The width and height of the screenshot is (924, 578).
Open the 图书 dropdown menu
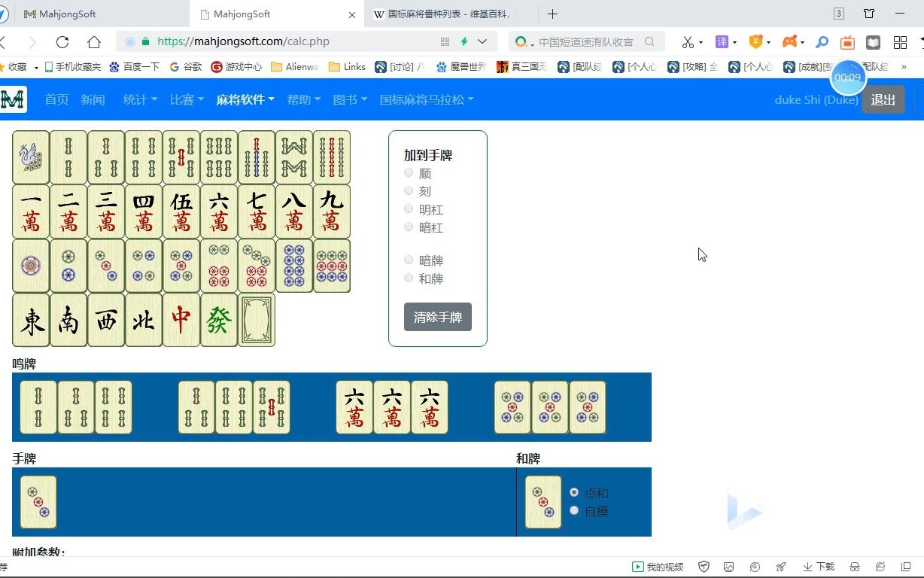[x=350, y=99]
